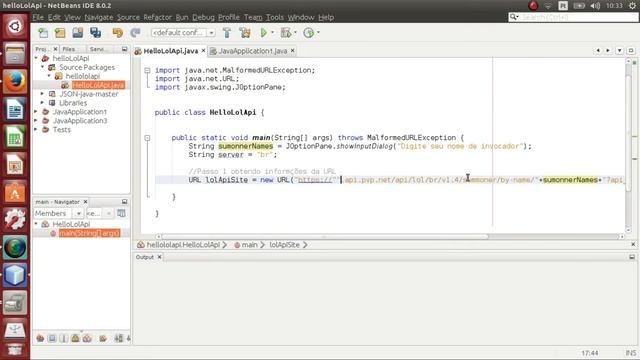The height and width of the screenshot is (360, 640).
Task: Switch to the Services panel tab
Action: (97, 49)
